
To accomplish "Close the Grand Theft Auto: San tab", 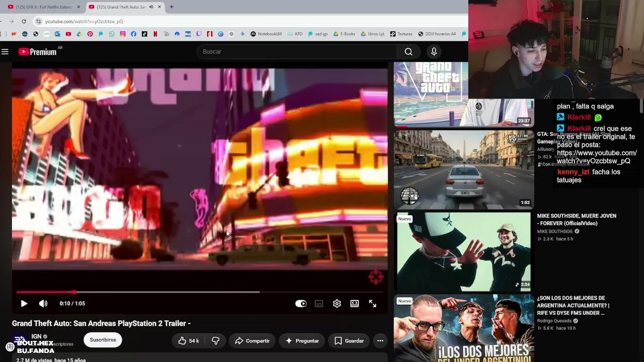I will (159, 7).
